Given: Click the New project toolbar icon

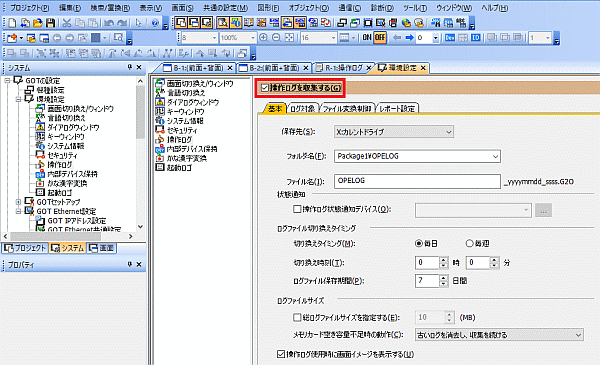Looking at the screenshot, I should [12, 23].
